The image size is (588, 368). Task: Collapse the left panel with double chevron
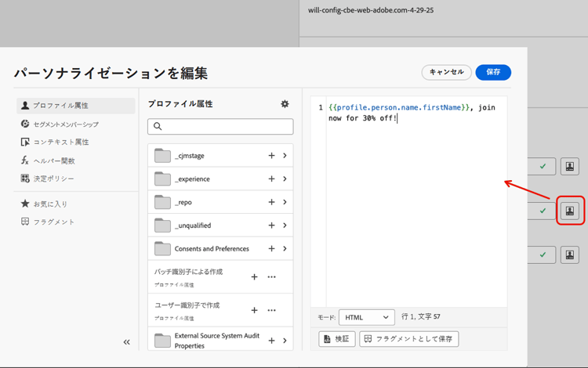[x=126, y=342]
